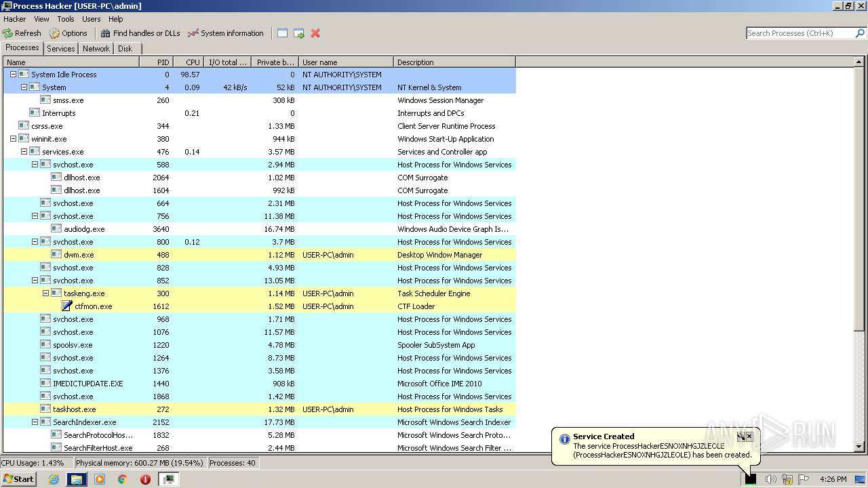Click the Refresh toolbar button
The image size is (868, 488).
pyautogui.click(x=22, y=33)
